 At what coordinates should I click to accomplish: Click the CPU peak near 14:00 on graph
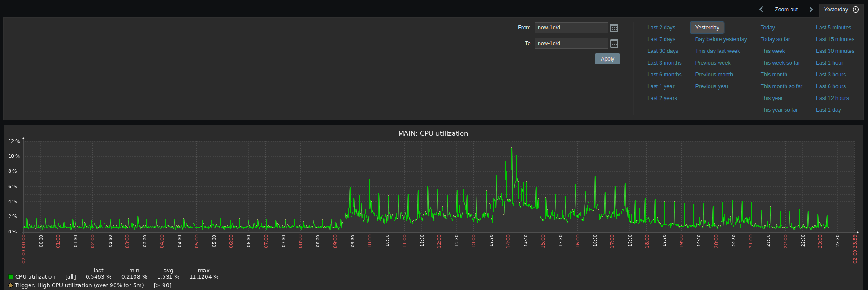(512, 149)
